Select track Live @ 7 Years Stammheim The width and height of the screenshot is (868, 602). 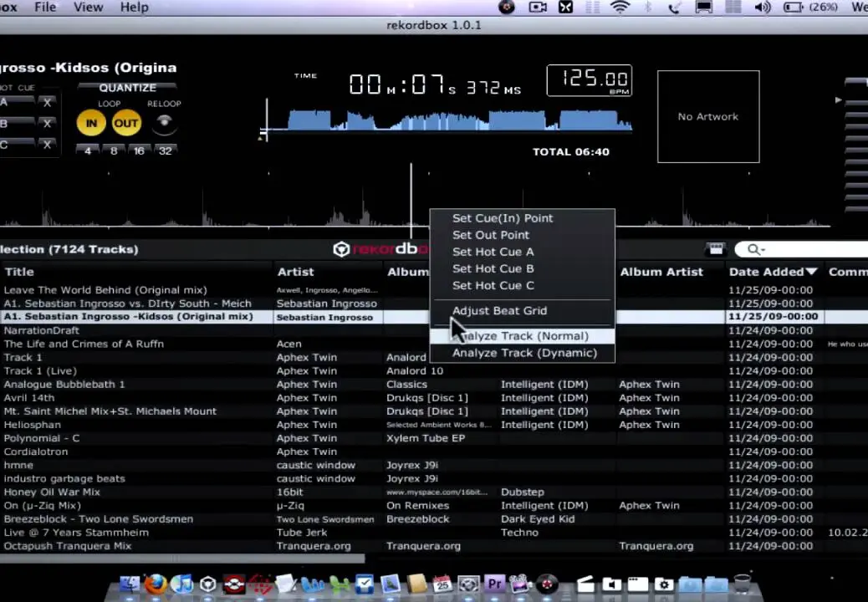point(76,533)
